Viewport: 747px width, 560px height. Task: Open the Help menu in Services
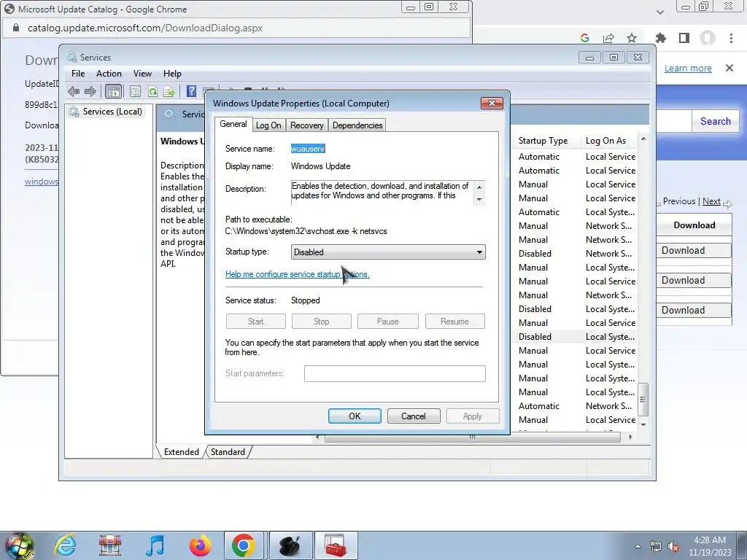[172, 74]
